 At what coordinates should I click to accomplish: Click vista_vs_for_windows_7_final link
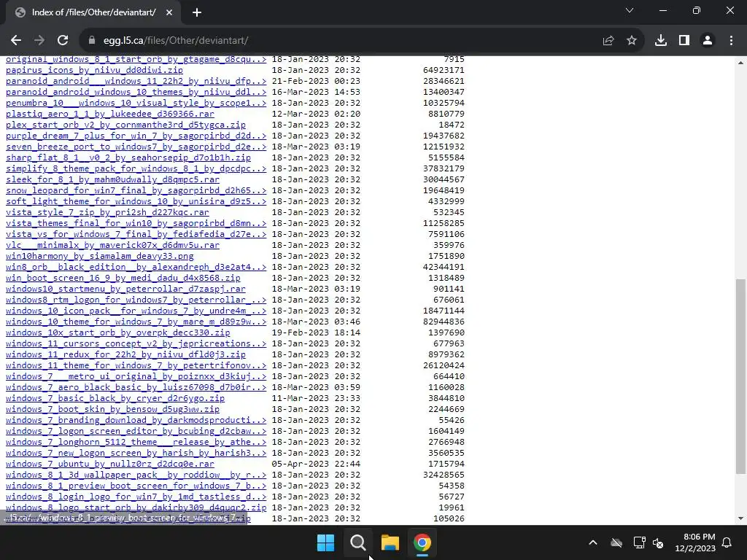136,234
